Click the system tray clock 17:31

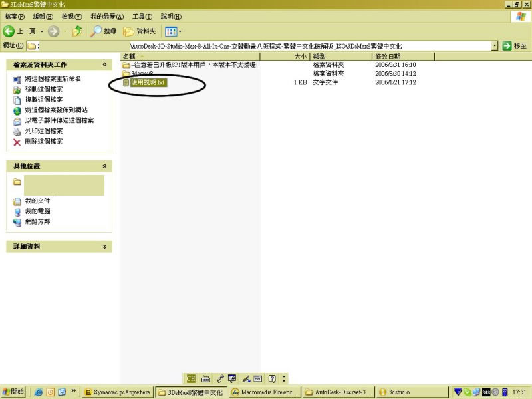tap(519, 392)
